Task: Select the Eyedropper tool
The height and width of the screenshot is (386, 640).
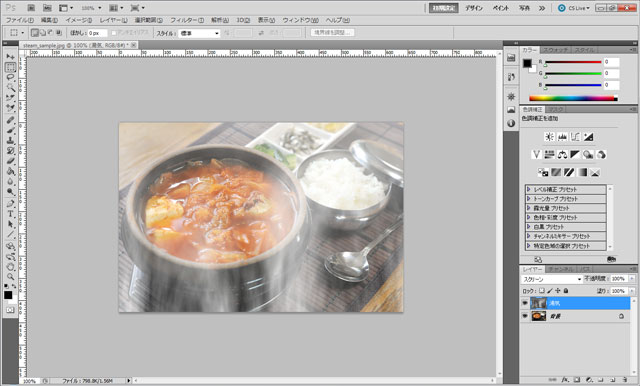Action: 11,108
